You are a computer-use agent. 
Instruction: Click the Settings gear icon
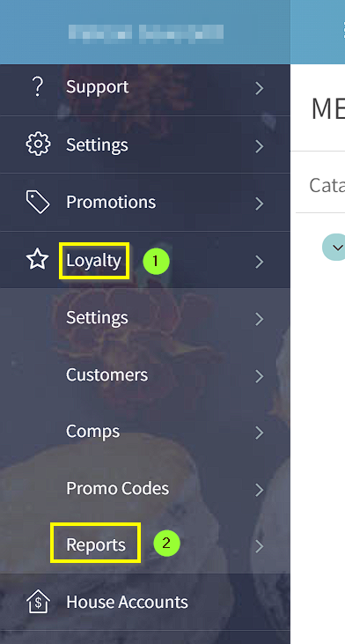pyautogui.click(x=38, y=144)
